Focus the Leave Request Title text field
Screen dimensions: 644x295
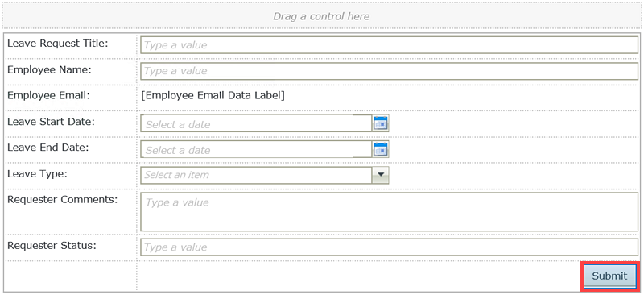click(x=389, y=45)
